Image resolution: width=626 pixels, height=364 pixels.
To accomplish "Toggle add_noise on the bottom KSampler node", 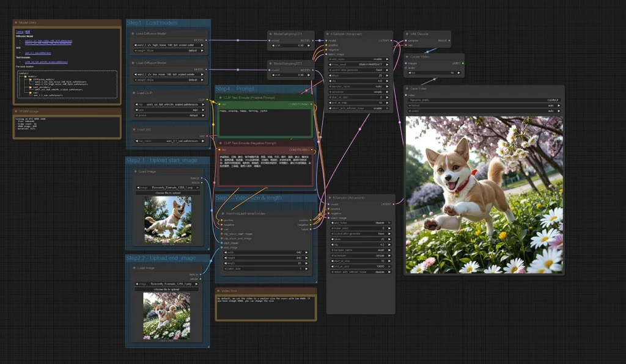I will [x=361, y=223].
